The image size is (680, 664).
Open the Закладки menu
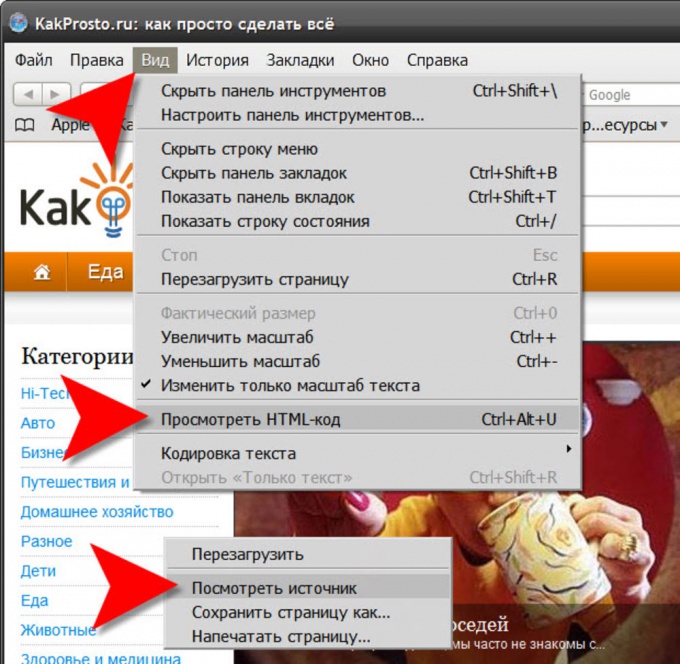coord(300,60)
